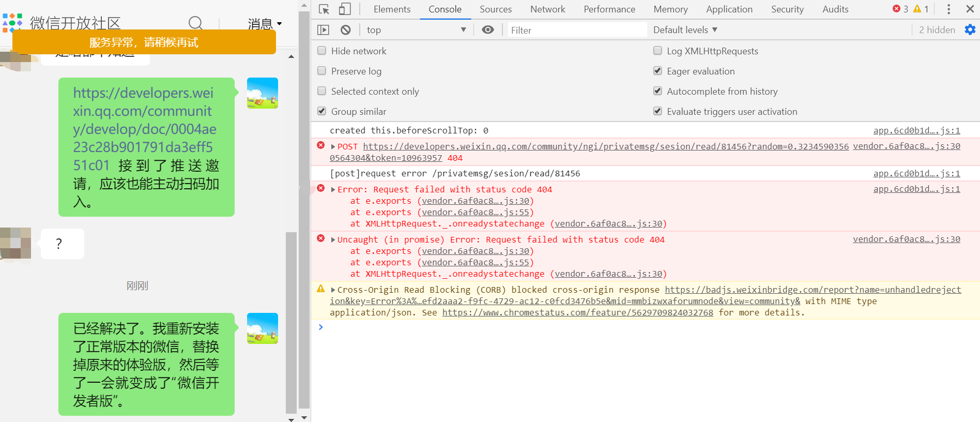
Task: Expand the POST request error entry
Action: pos(333,147)
